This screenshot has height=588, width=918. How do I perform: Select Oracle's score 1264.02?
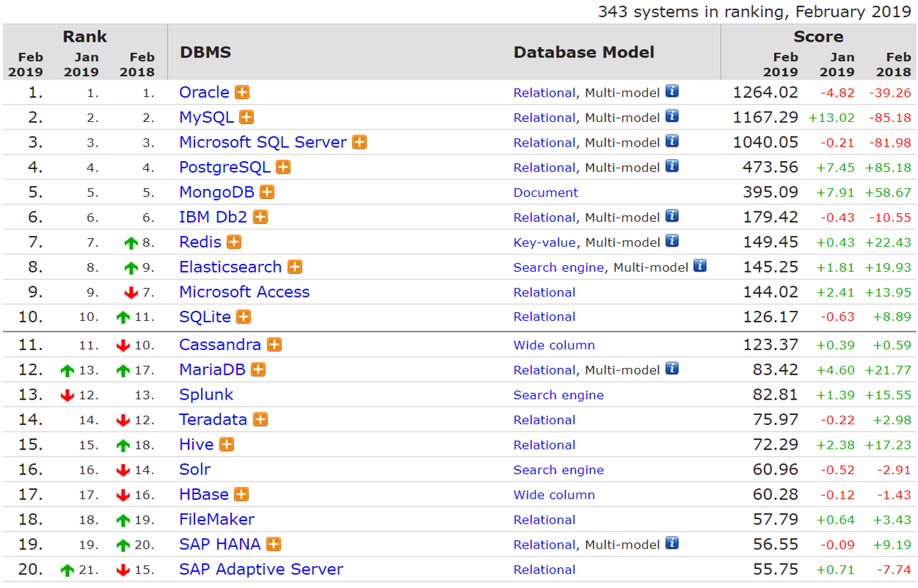tap(765, 93)
